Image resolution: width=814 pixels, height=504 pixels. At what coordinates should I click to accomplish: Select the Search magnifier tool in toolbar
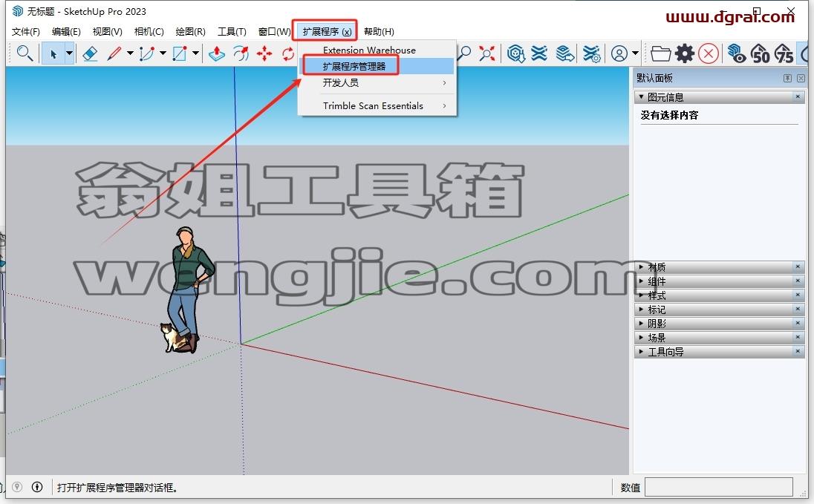pyautogui.click(x=25, y=53)
